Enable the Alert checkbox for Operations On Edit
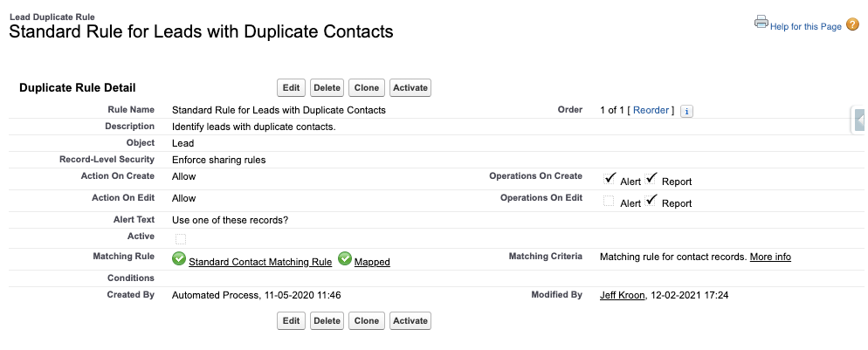 click(x=610, y=202)
